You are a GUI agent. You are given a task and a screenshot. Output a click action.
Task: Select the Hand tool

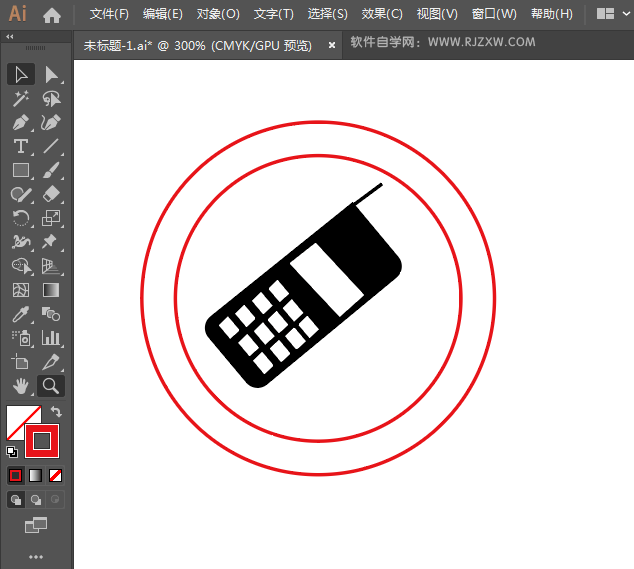click(x=21, y=386)
